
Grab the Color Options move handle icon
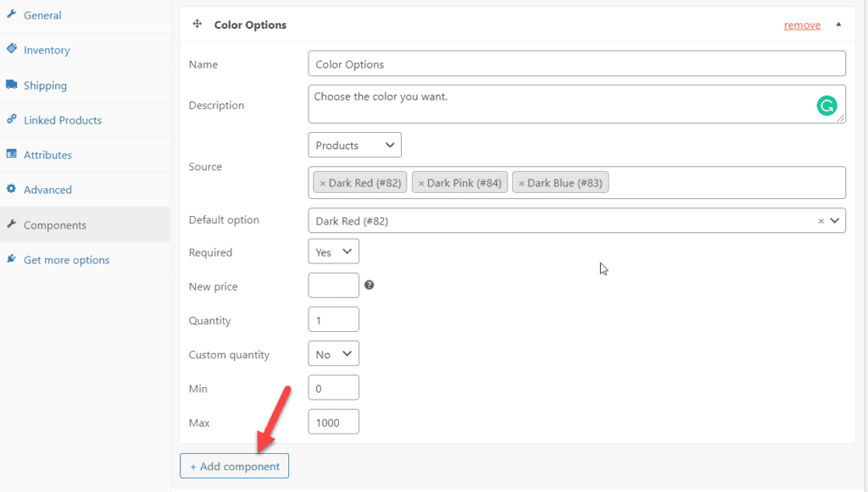pos(198,25)
